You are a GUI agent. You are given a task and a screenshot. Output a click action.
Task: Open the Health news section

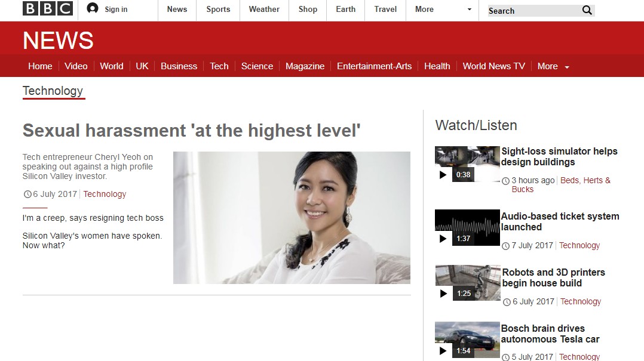[x=437, y=66]
